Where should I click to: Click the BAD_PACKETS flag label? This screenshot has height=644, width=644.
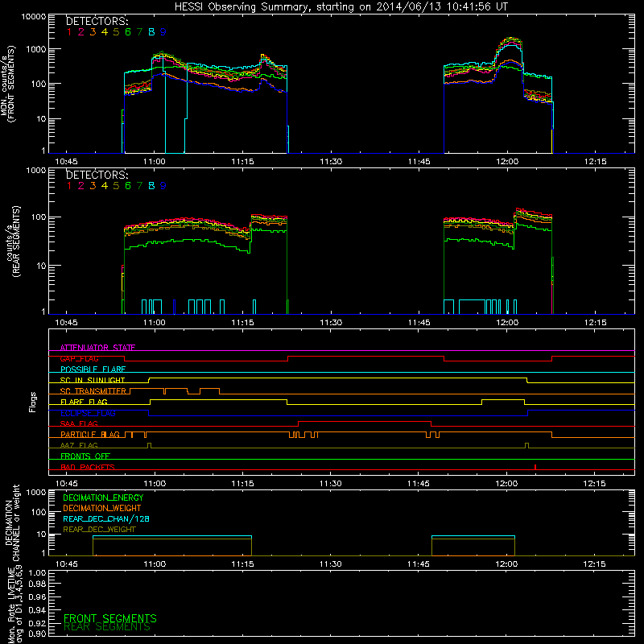88,467
